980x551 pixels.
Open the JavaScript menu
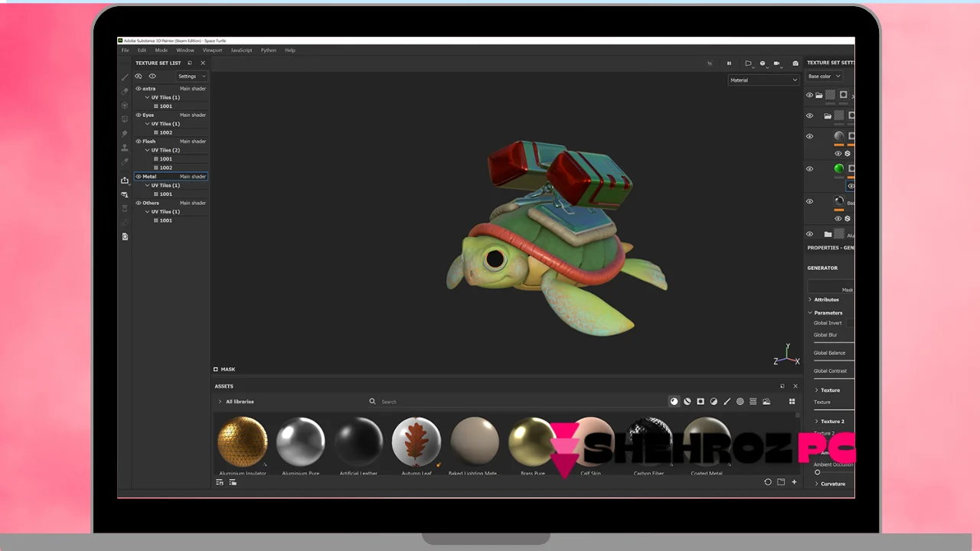(241, 50)
